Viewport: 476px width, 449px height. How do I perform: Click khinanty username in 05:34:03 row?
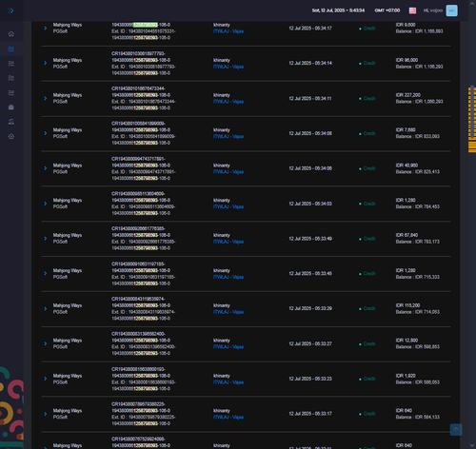click(222, 200)
